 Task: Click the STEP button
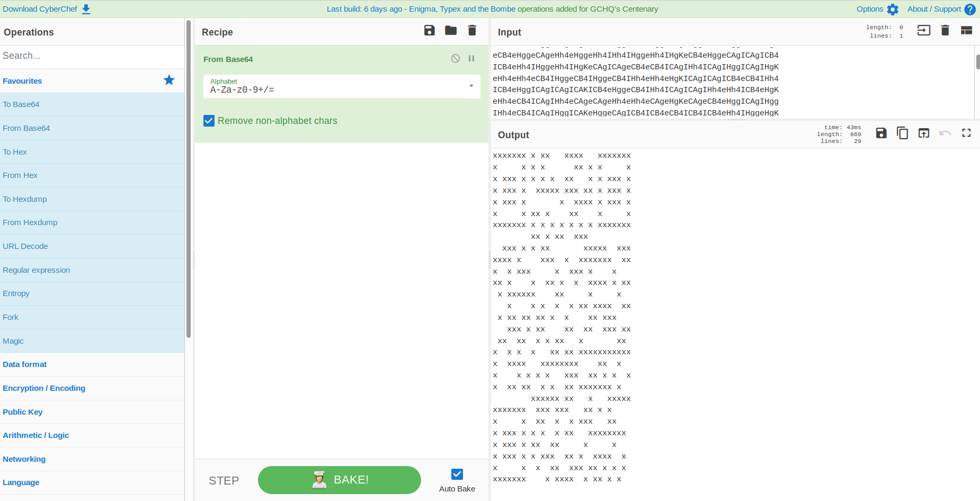(x=224, y=480)
